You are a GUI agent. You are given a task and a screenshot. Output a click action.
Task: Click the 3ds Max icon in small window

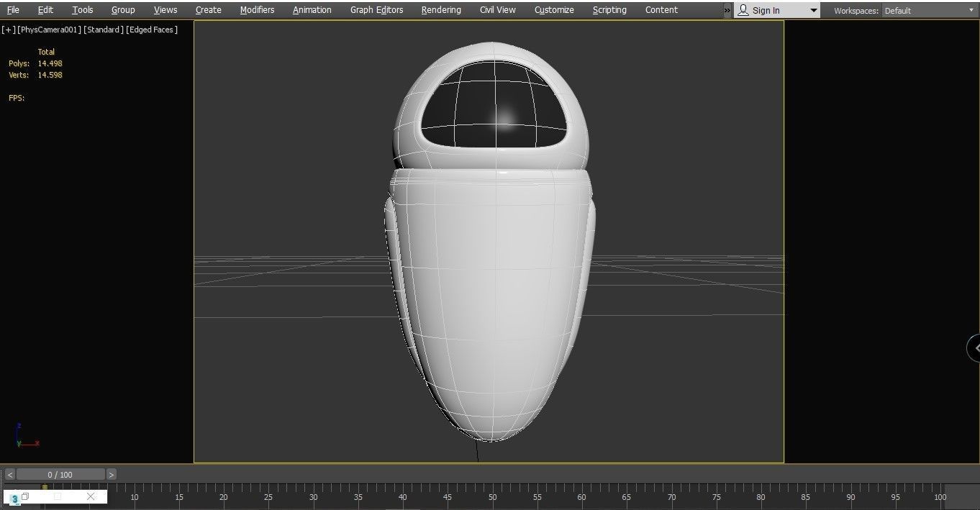[x=14, y=498]
